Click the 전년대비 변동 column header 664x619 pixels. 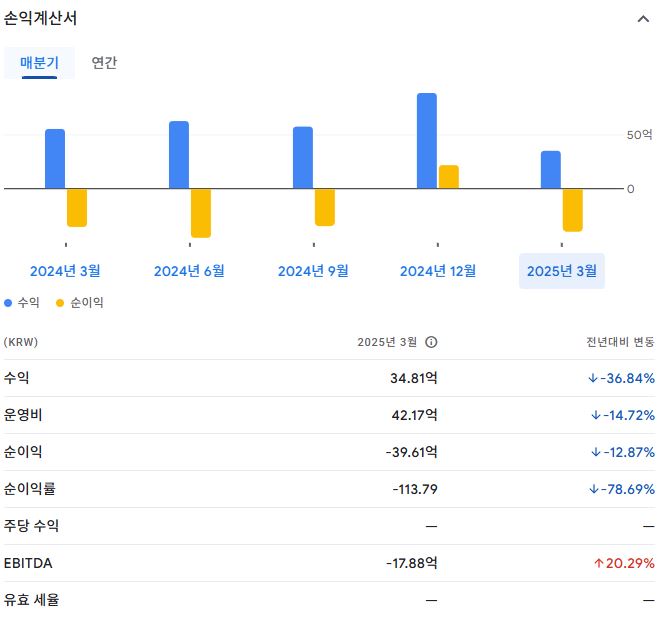tap(620, 342)
